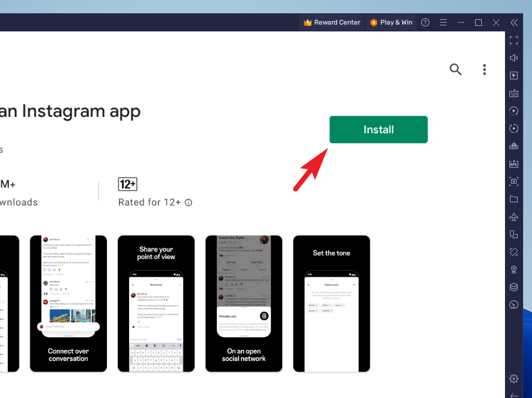This screenshot has height=398, width=532.
Task: Click the 12+ content rating badge
Action: (x=127, y=184)
